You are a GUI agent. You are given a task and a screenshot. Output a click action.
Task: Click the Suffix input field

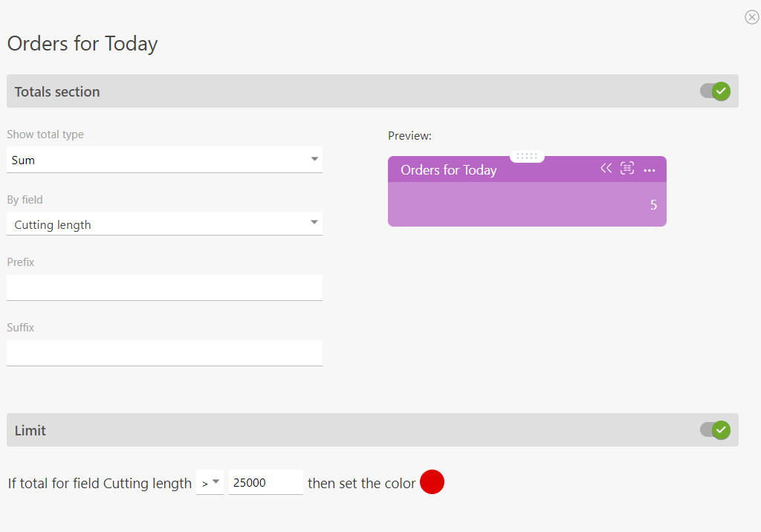pos(164,353)
